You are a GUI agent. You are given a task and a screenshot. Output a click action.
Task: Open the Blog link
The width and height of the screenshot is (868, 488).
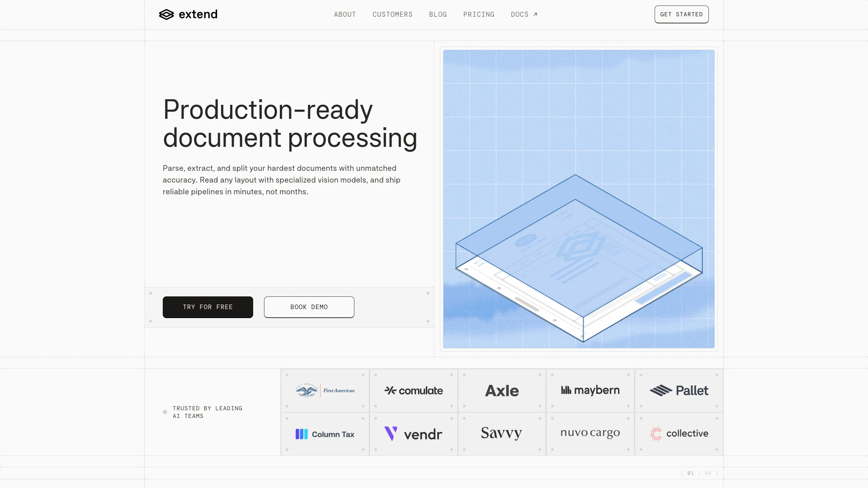click(x=438, y=14)
